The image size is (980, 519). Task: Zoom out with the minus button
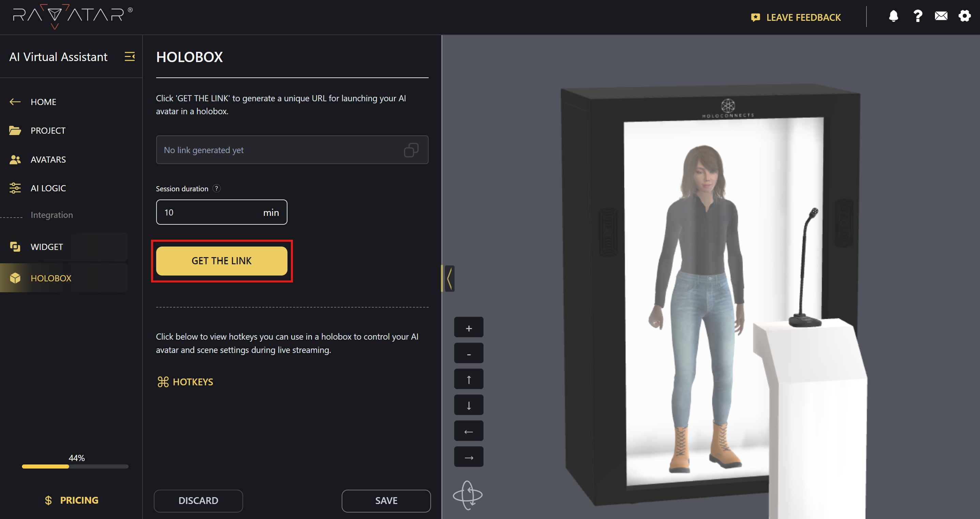(469, 353)
